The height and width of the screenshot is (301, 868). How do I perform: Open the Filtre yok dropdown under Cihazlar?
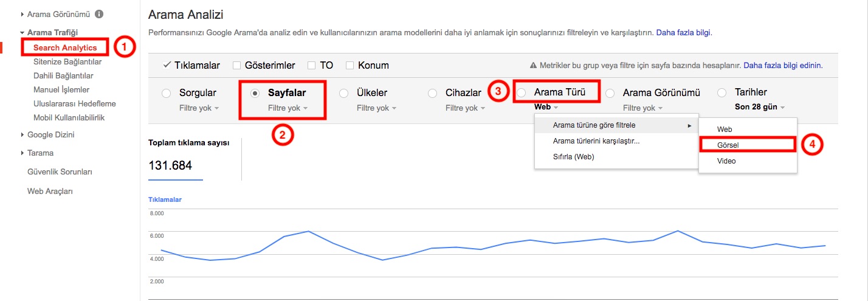pos(466,108)
